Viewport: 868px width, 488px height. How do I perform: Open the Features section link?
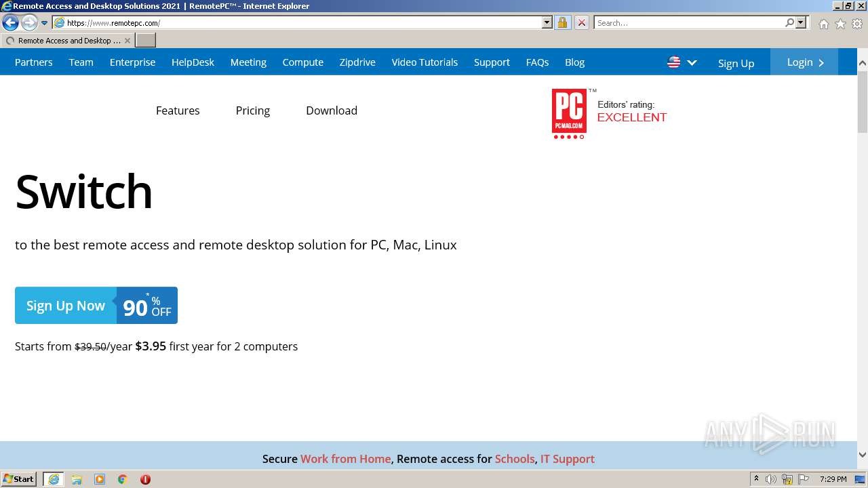pyautogui.click(x=178, y=110)
